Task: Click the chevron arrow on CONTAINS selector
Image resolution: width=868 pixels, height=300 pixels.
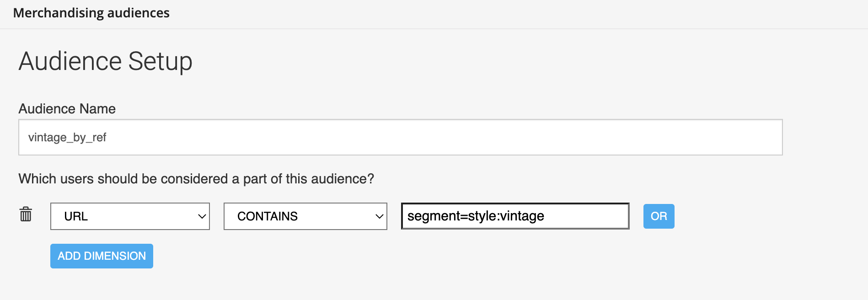Action: pyautogui.click(x=379, y=216)
